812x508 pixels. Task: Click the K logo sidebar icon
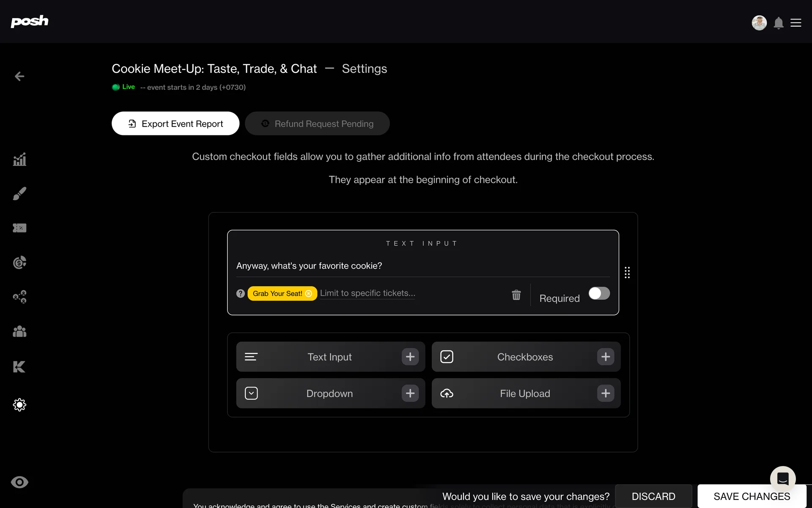[19, 367]
